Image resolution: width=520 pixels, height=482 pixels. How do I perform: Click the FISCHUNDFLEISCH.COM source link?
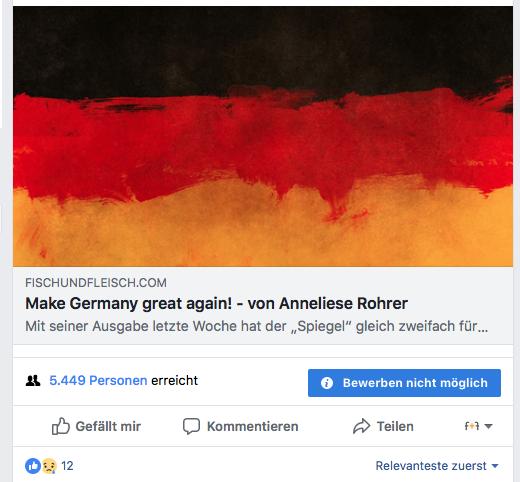(x=96, y=283)
